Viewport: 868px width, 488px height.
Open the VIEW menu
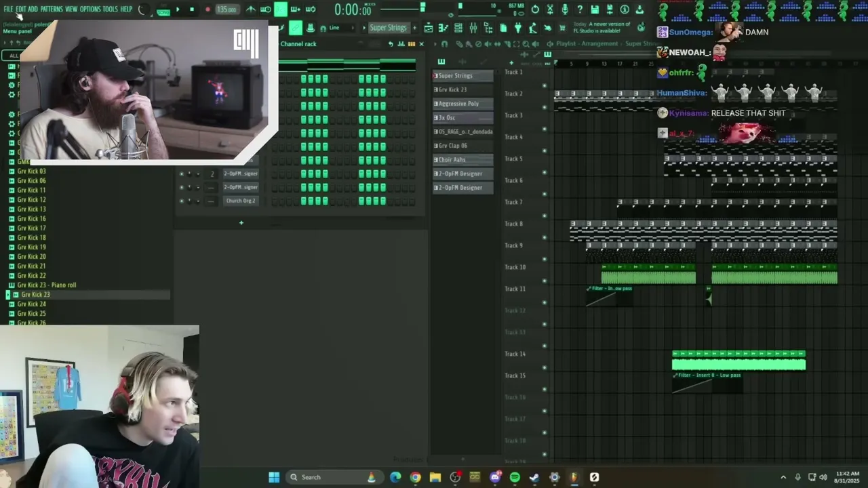coord(71,9)
